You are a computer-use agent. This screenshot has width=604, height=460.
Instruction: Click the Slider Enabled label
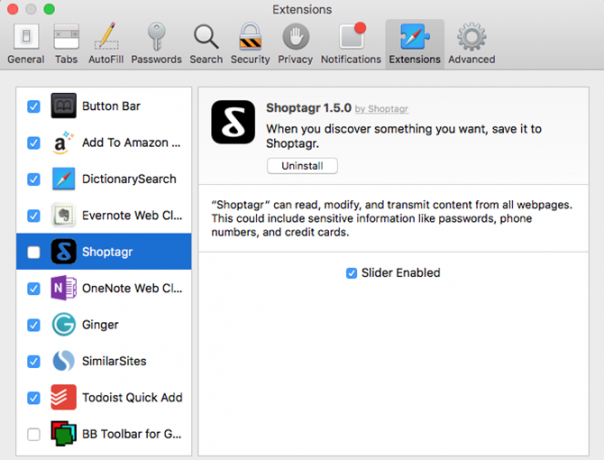pyautogui.click(x=401, y=273)
